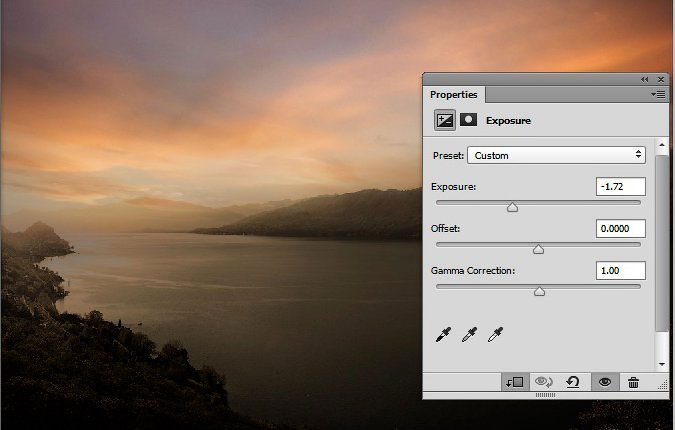Click the Offset slider handle
Viewport: 675px width, 430px height.
[538, 249]
